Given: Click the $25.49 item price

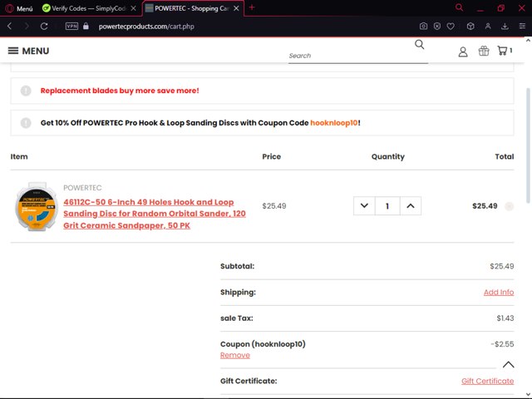Looking at the screenshot, I should click(x=274, y=206).
